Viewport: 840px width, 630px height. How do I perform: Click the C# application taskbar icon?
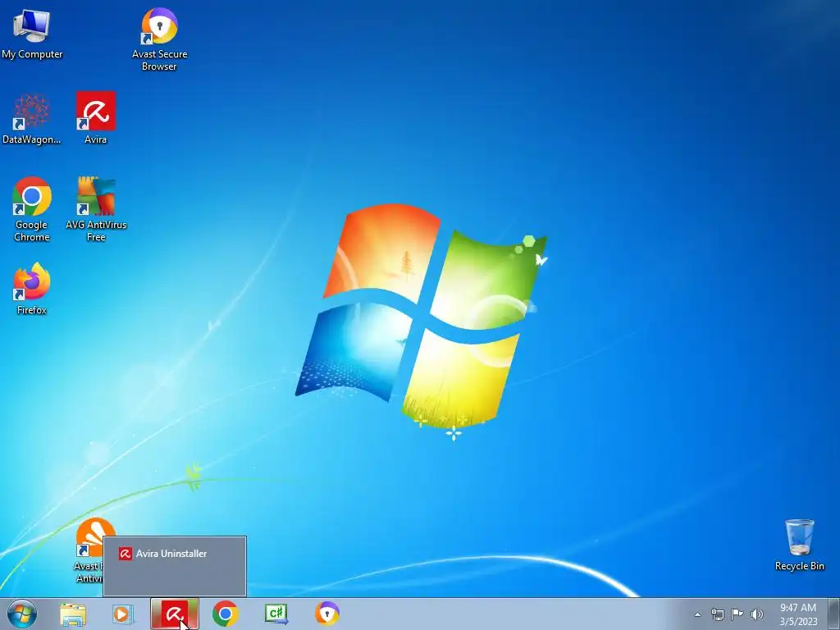pos(276,614)
